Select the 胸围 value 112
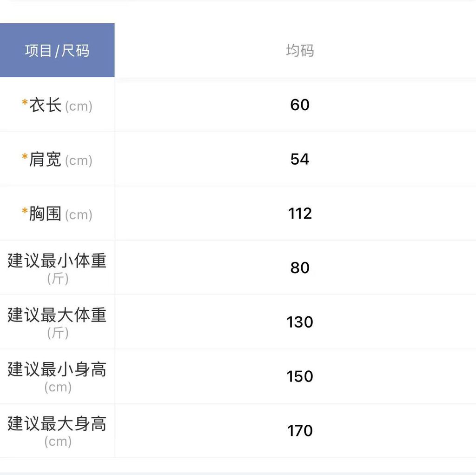476x475 pixels. 300,214
